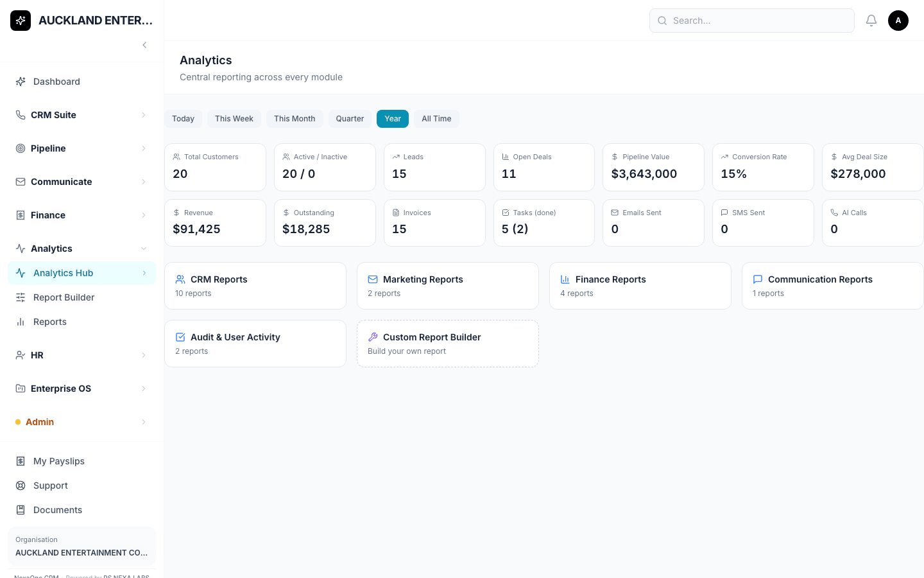Viewport: 924px width, 578px height.
Task: Click the Avg Deal Size $278,000 card
Action: click(873, 167)
